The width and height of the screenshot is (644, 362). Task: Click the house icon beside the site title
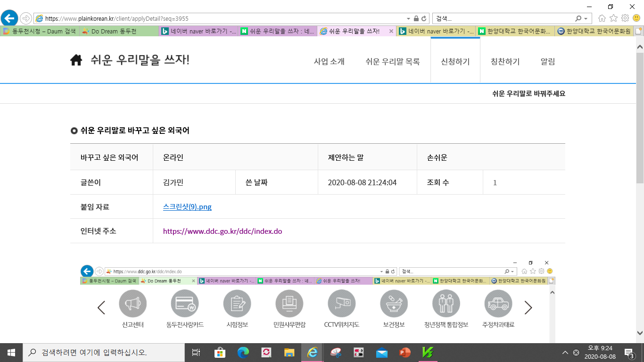76,61
